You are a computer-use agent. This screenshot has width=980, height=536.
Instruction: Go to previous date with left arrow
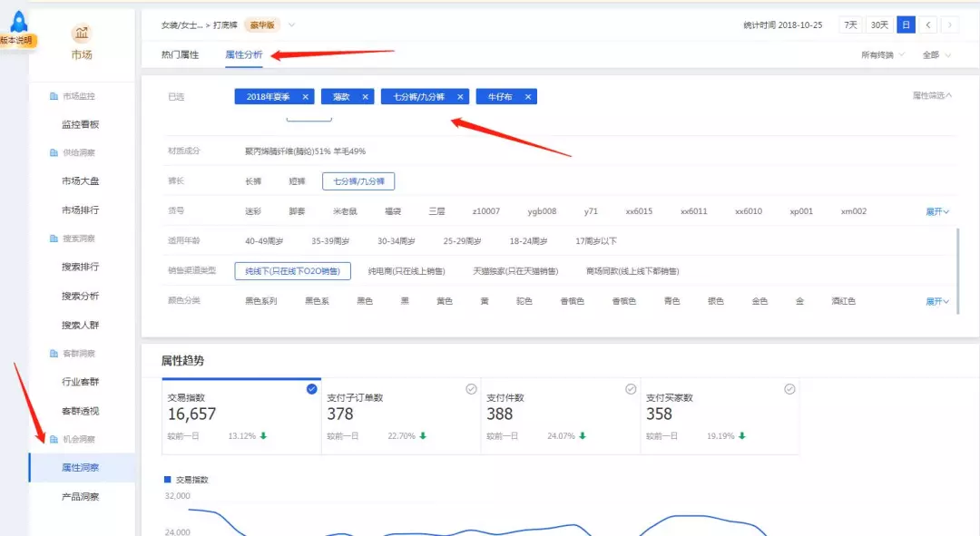pyautogui.click(x=927, y=24)
